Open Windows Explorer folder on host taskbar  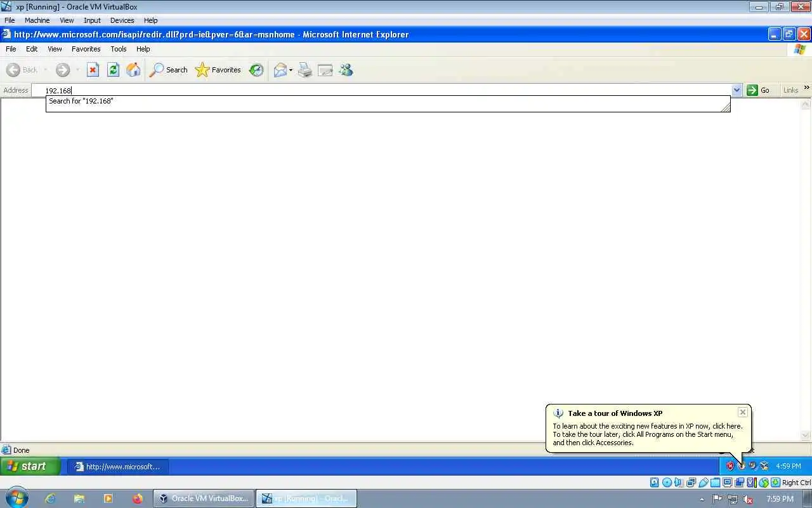point(79,498)
